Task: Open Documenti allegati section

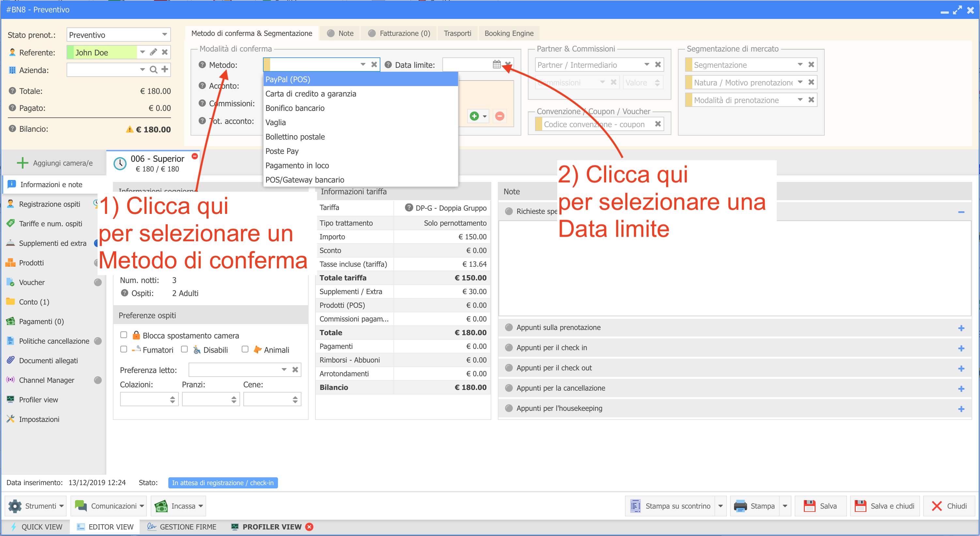Action: pos(48,360)
